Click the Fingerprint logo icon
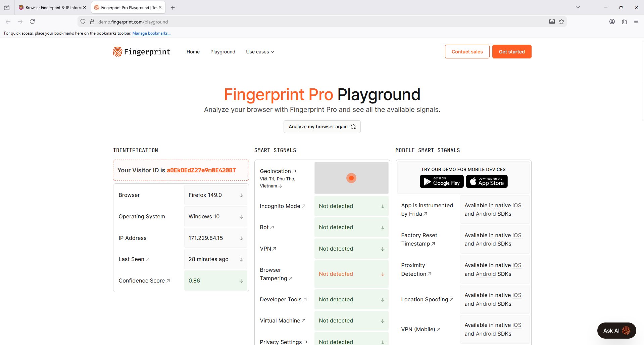Screen dimensions: 644x345 click(x=117, y=52)
